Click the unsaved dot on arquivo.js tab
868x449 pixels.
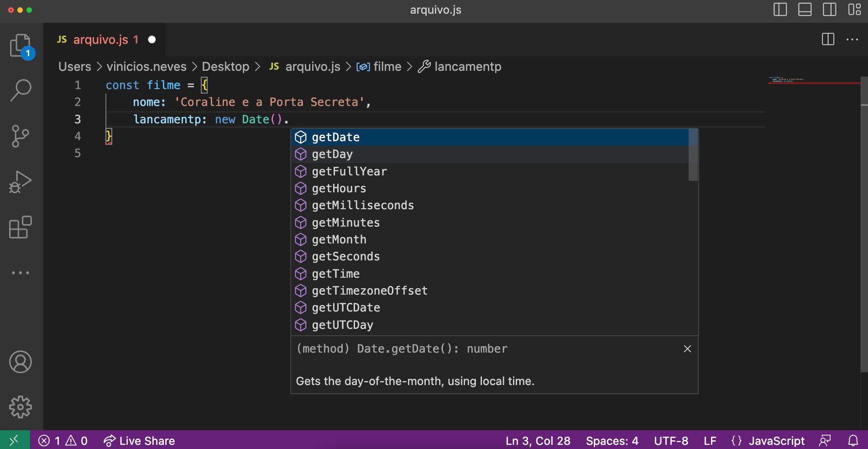click(x=152, y=40)
